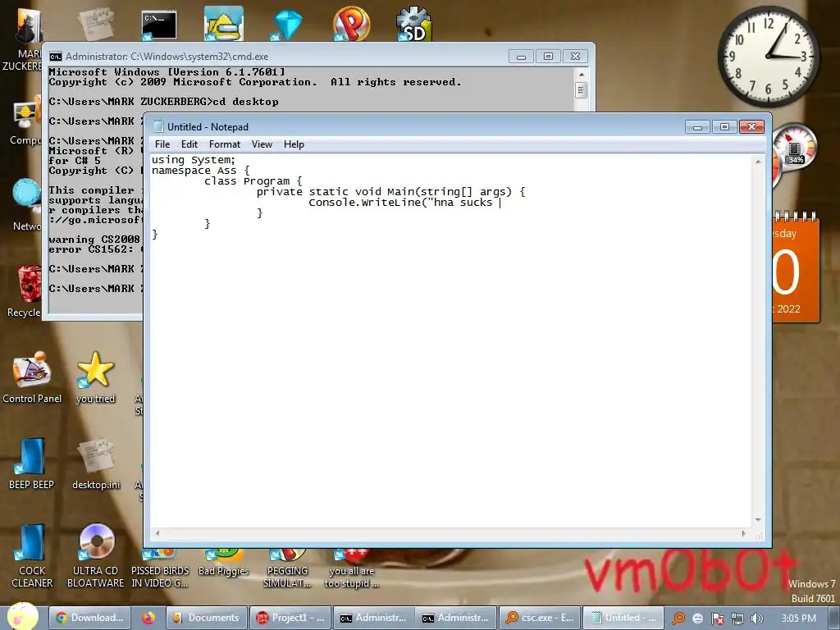Screen dimensions: 840x630
Task: Open the MARK ZUCKERBERG user folder icon
Action: 28,25
